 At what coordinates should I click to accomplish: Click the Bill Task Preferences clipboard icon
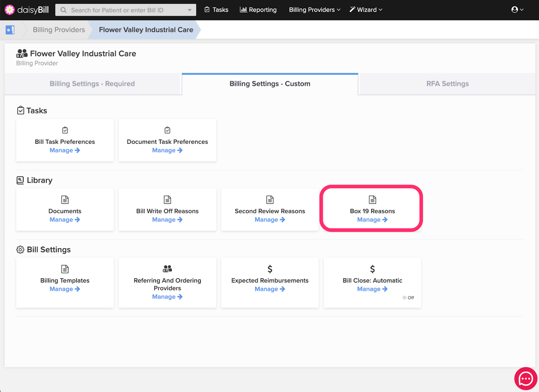click(65, 130)
